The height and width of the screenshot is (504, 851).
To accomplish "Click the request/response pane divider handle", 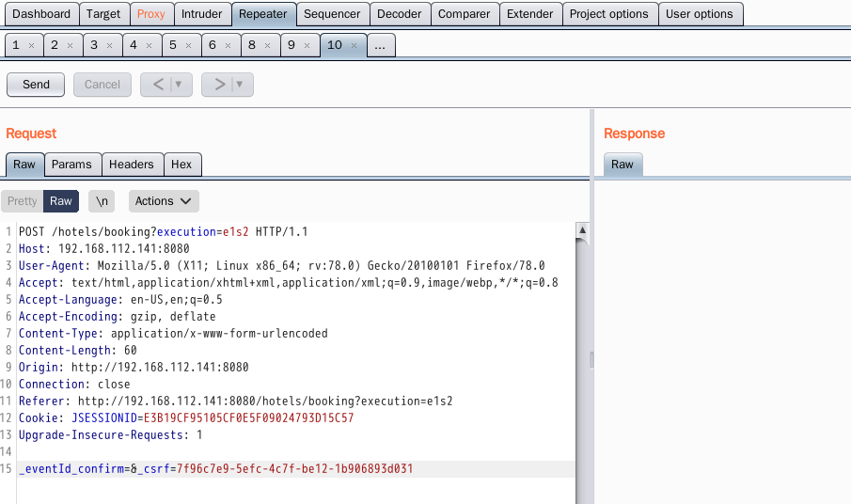I will click(591, 360).
